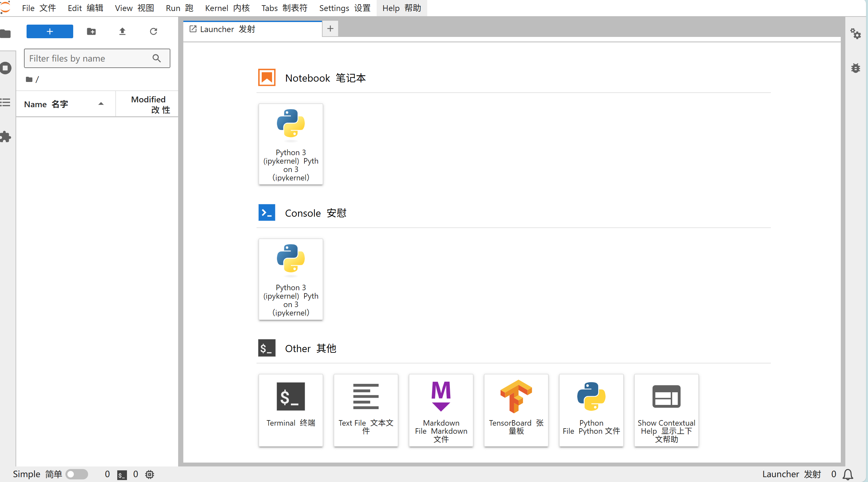Select the Launcher tab
The height and width of the screenshot is (482, 868).
point(253,29)
